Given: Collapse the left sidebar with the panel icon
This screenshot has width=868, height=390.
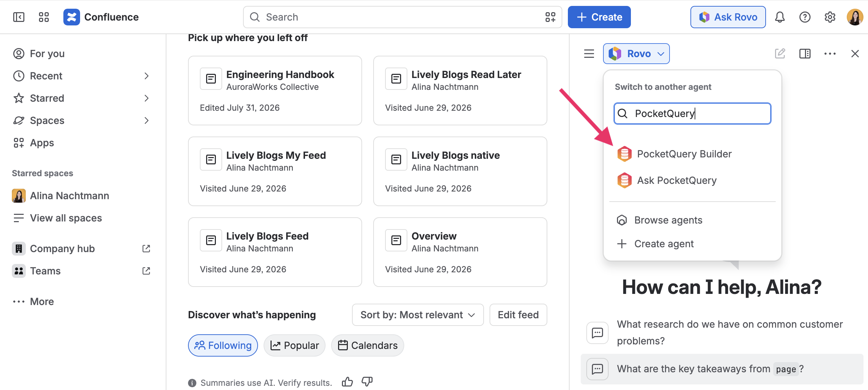Looking at the screenshot, I should click(x=18, y=17).
